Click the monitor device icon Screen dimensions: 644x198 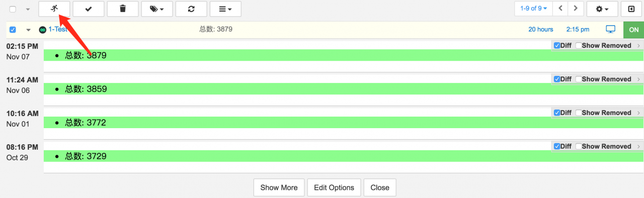611,29
